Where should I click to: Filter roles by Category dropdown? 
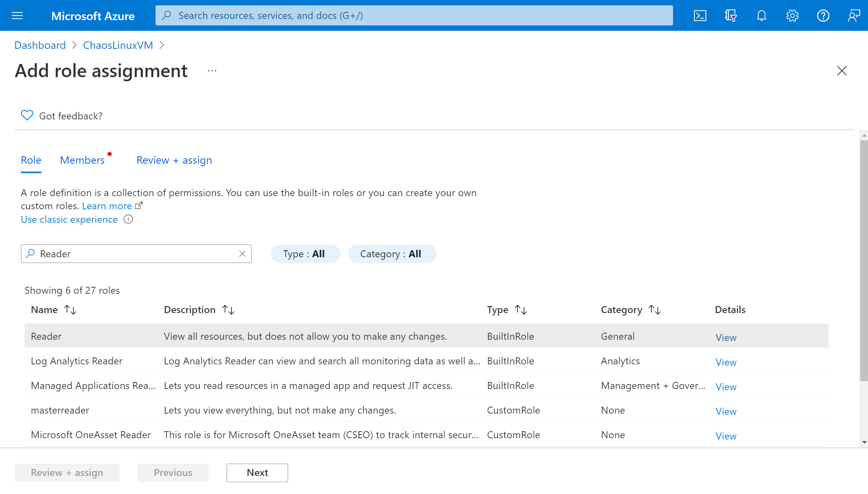click(x=390, y=253)
